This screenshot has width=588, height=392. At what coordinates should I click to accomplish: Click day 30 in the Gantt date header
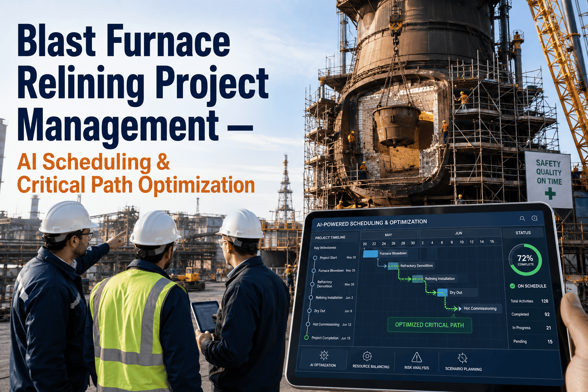click(413, 243)
